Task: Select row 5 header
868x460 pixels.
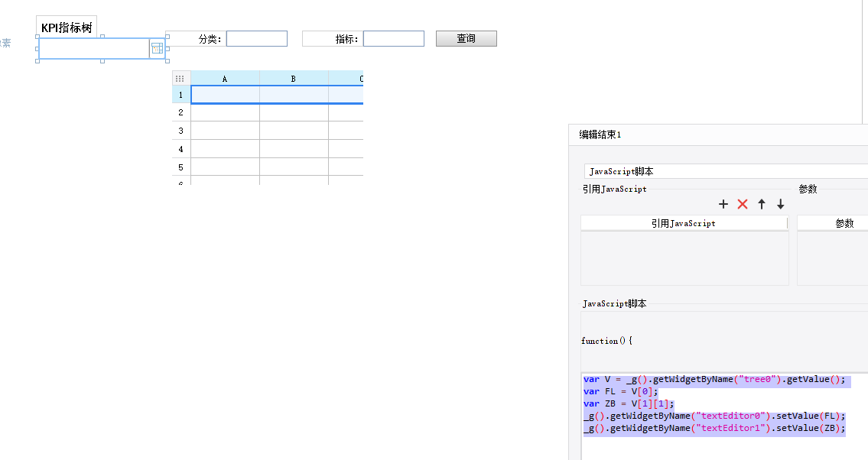Action: pos(181,167)
